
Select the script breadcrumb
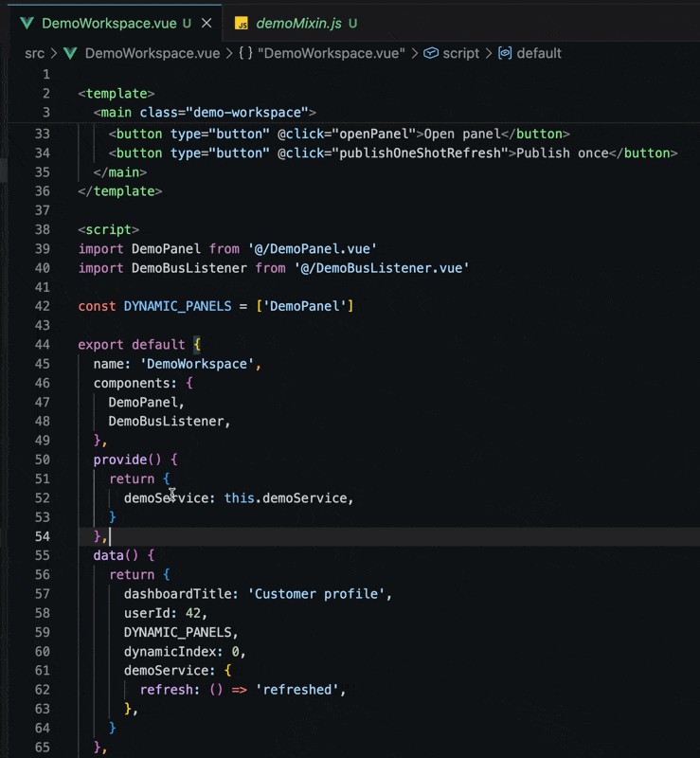[460, 53]
